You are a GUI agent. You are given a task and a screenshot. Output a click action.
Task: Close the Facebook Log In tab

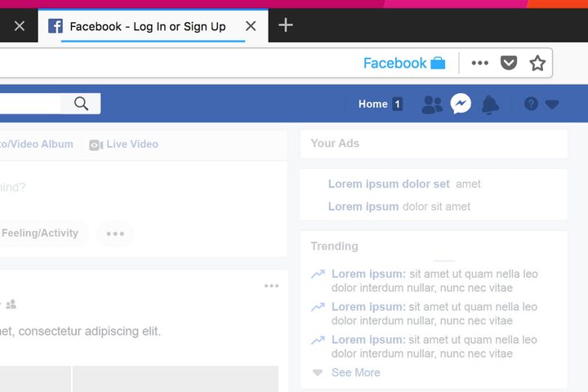pos(251,26)
